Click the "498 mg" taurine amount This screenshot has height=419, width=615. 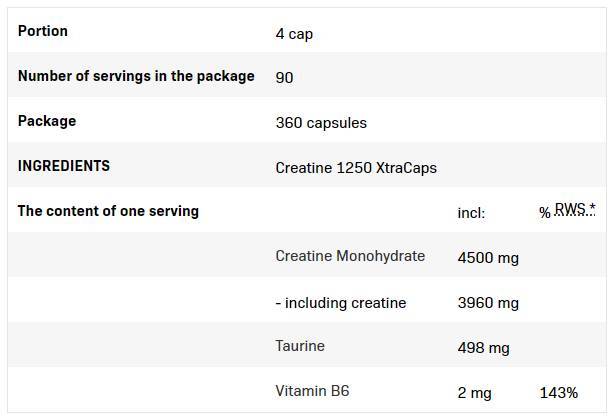483,348
